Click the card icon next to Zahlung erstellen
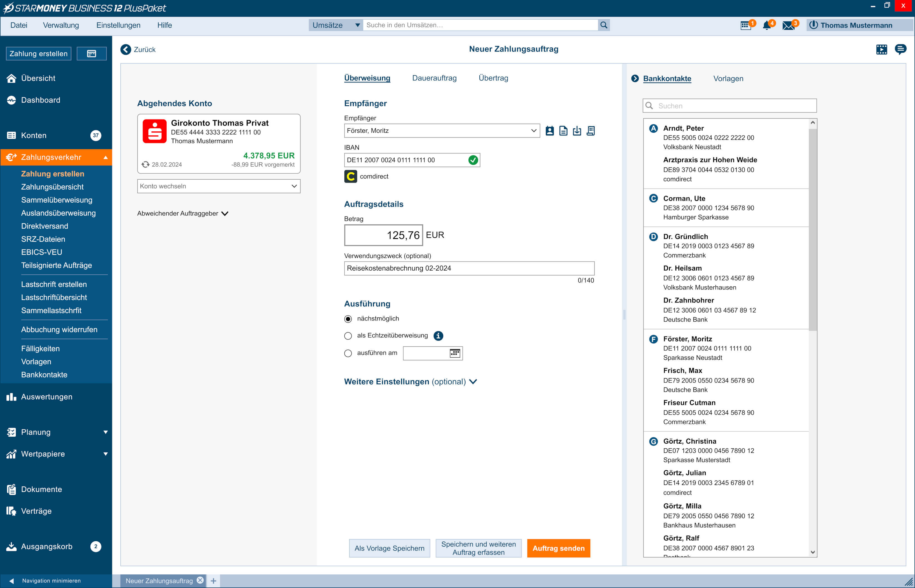This screenshot has width=915, height=588. point(92,54)
